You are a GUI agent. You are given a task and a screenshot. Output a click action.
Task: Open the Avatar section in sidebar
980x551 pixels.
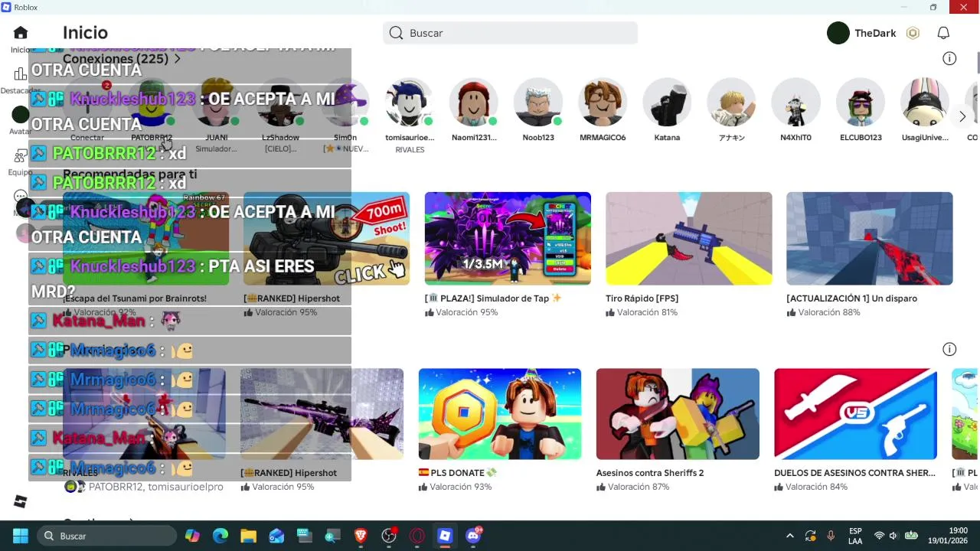point(21,116)
